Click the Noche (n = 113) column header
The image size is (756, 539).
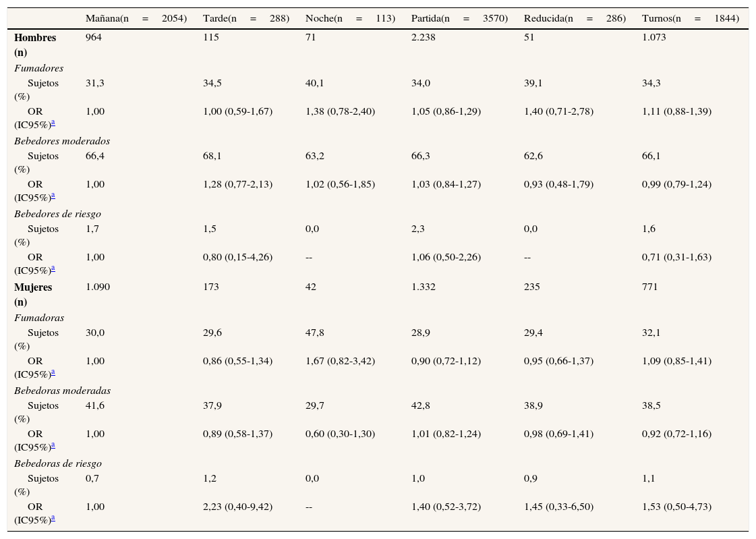[349, 18]
